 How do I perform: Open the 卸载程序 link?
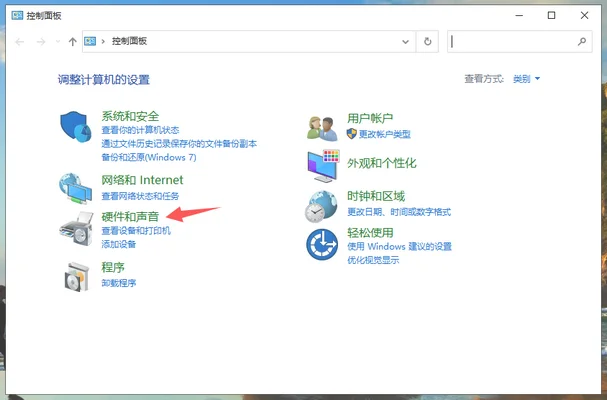pyautogui.click(x=118, y=283)
